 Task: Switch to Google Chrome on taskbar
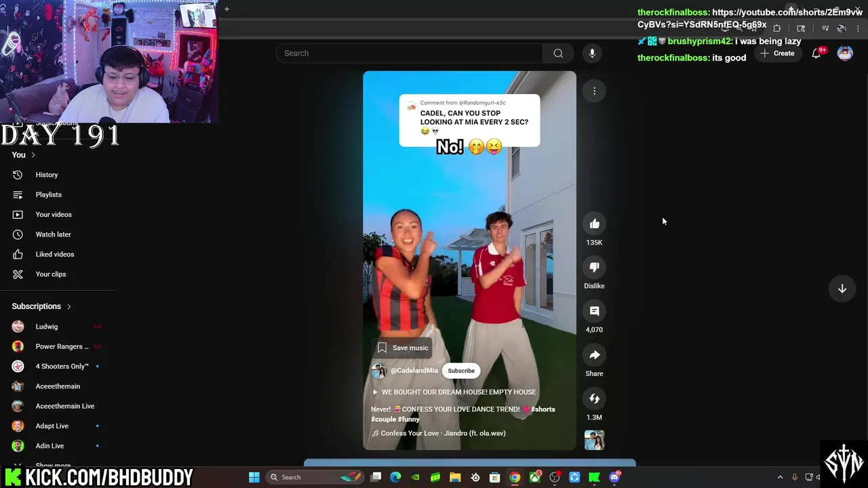(515, 477)
